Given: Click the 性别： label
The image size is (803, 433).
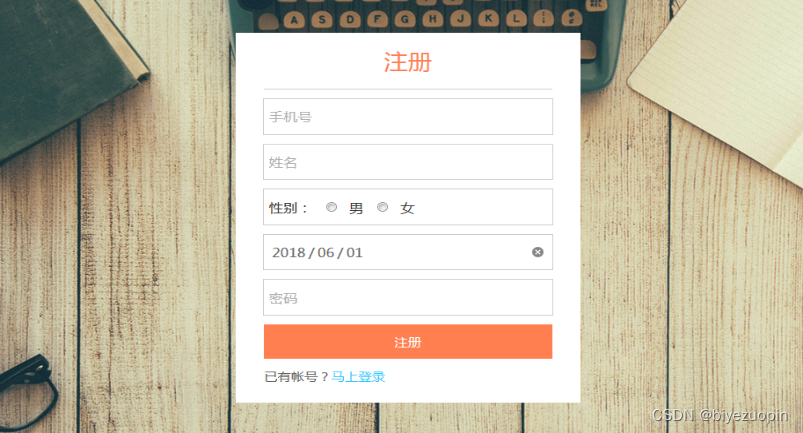Looking at the screenshot, I should click(x=288, y=208).
